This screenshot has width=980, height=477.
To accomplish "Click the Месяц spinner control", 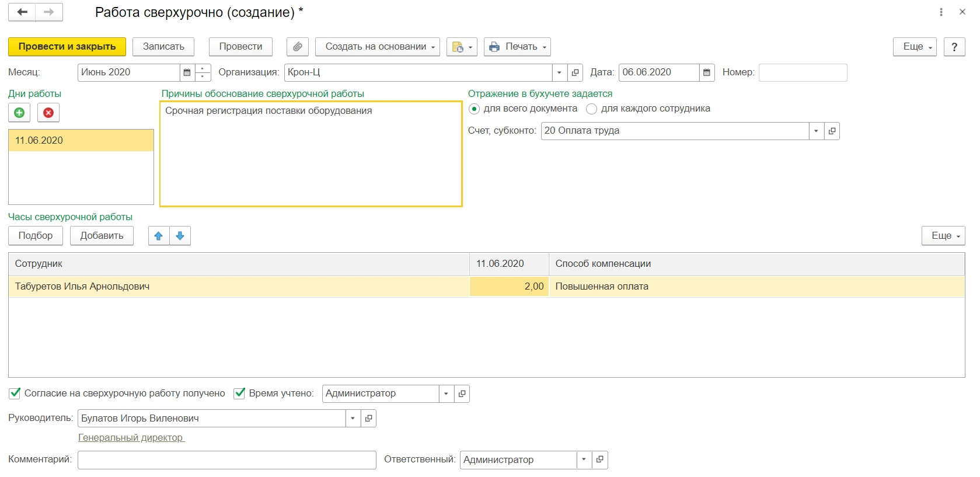I will pos(203,72).
